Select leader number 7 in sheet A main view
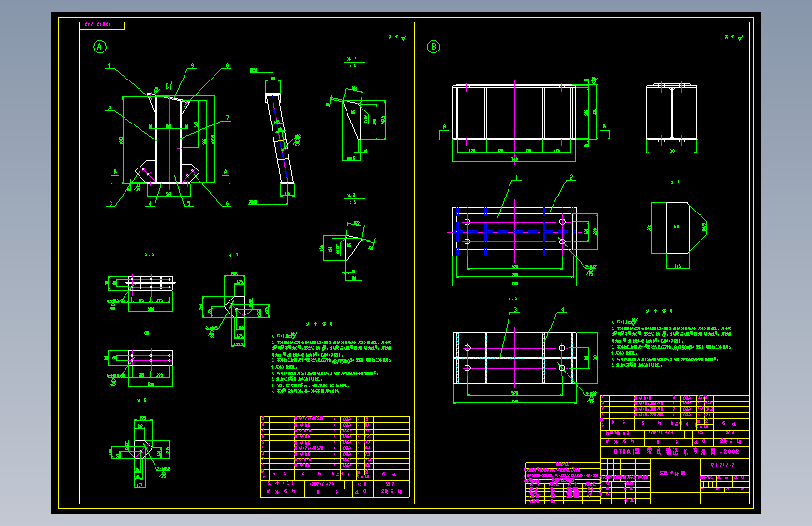 click(227, 118)
